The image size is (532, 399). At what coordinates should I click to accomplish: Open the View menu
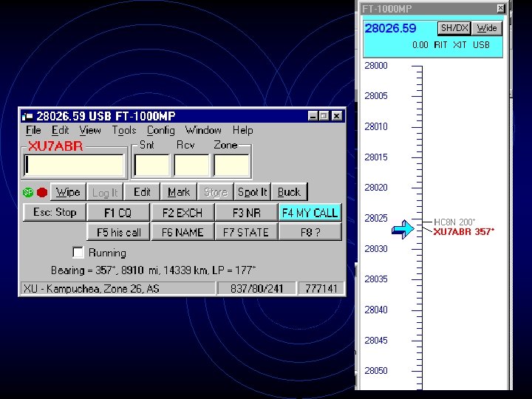[90, 130]
